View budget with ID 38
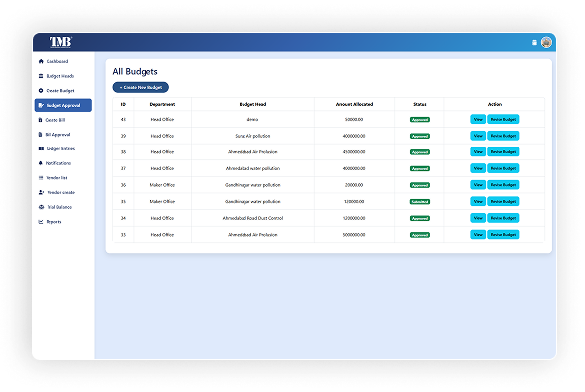 (478, 152)
